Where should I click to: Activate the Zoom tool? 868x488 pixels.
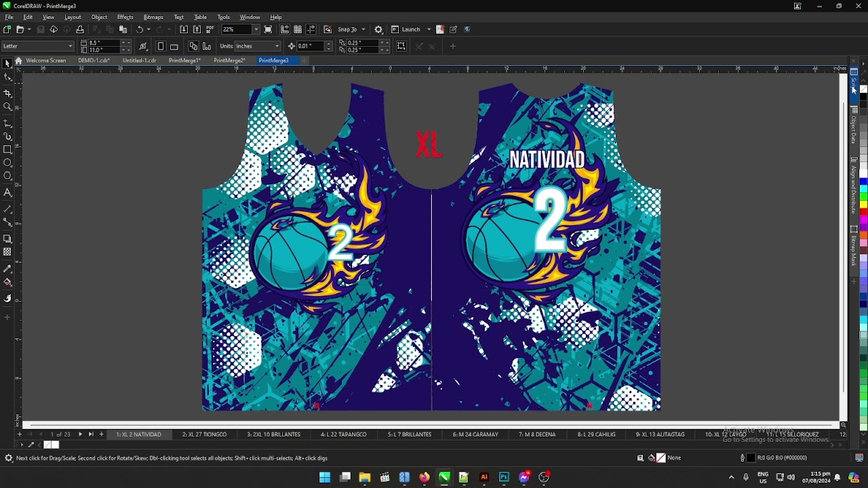[x=7, y=107]
